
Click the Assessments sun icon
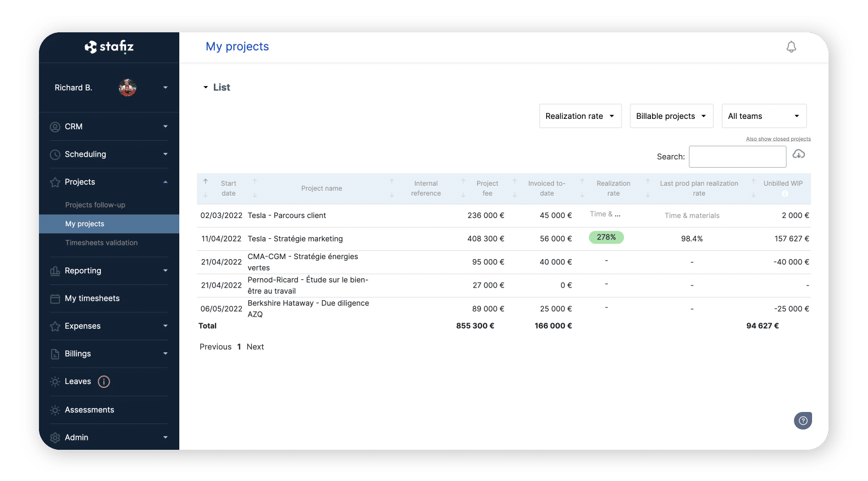click(x=55, y=410)
